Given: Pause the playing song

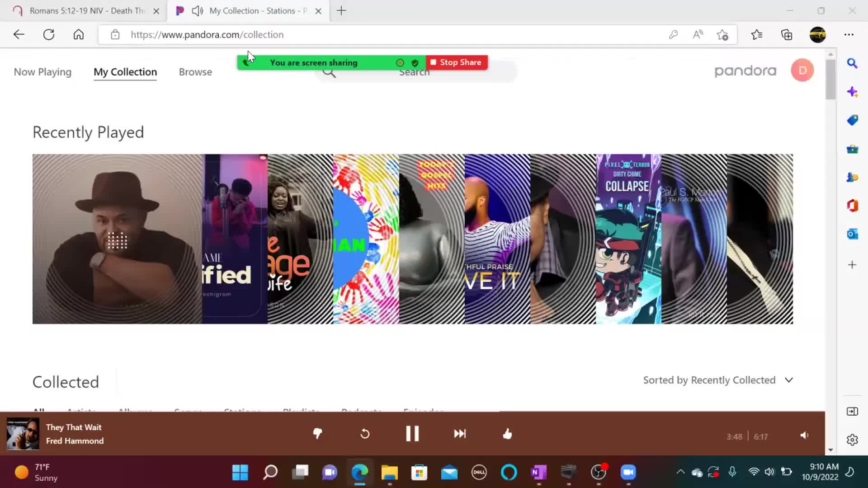Looking at the screenshot, I should coord(412,434).
